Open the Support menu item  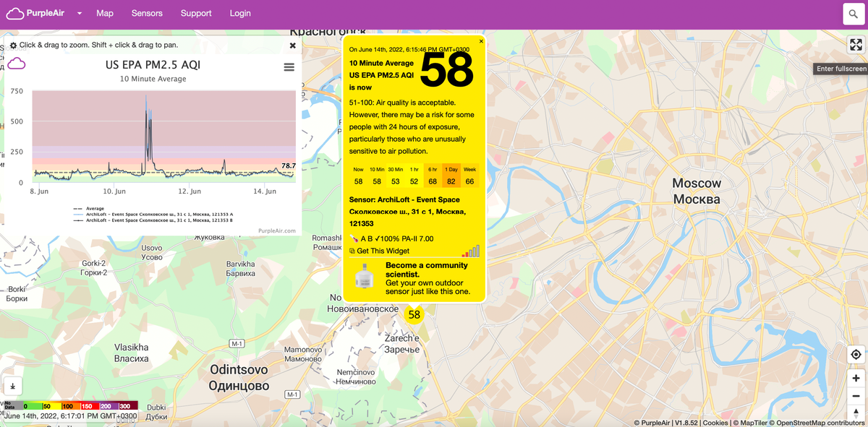tap(196, 13)
